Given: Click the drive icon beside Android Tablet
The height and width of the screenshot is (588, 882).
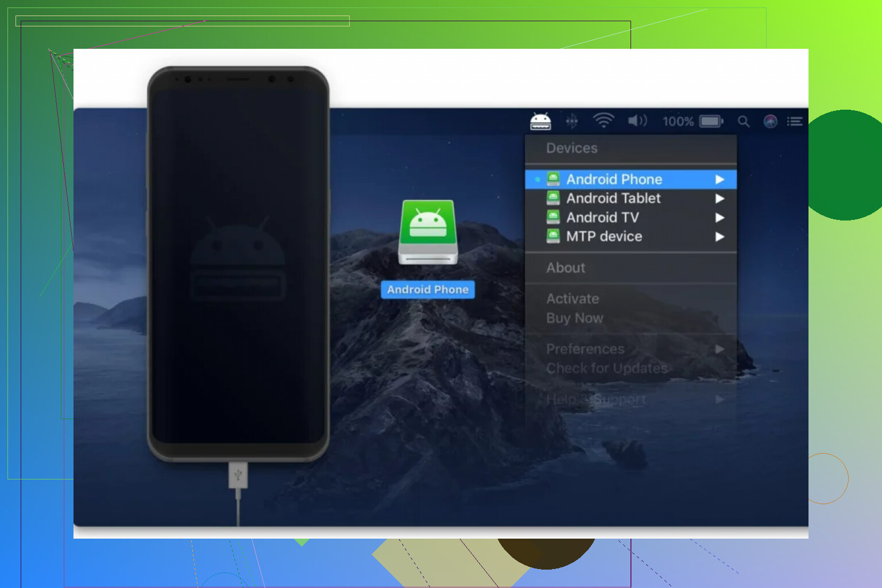Looking at the screenshot, I should point(553,198).
